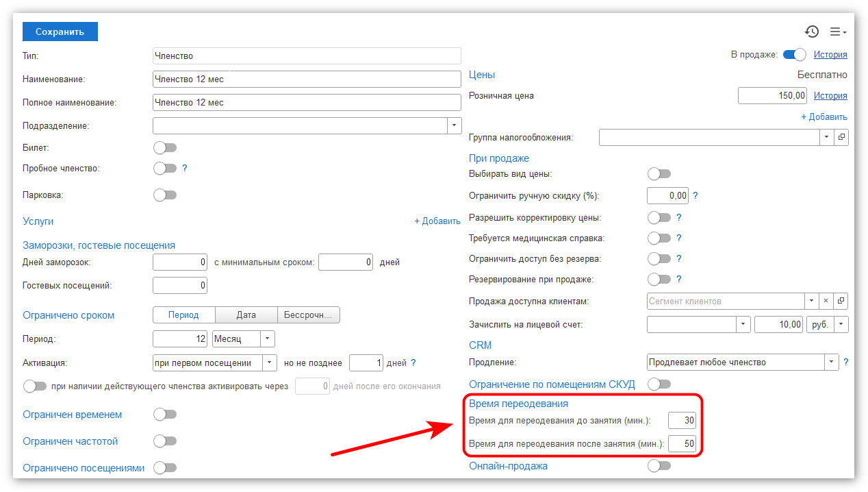This screenshot has width=868, height=492.
Task: Show help for Ограничить доступ без резерва
Action: tap(679, 259)
